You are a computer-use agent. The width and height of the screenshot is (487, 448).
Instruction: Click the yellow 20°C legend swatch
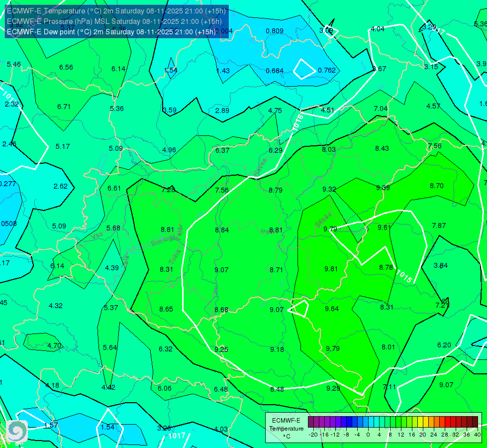420,422
